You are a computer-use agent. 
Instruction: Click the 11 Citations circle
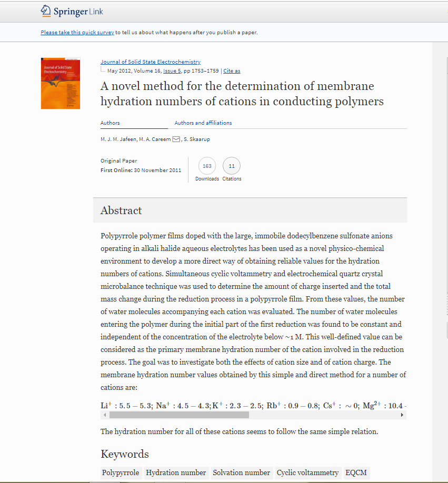(x=232, y=166)
